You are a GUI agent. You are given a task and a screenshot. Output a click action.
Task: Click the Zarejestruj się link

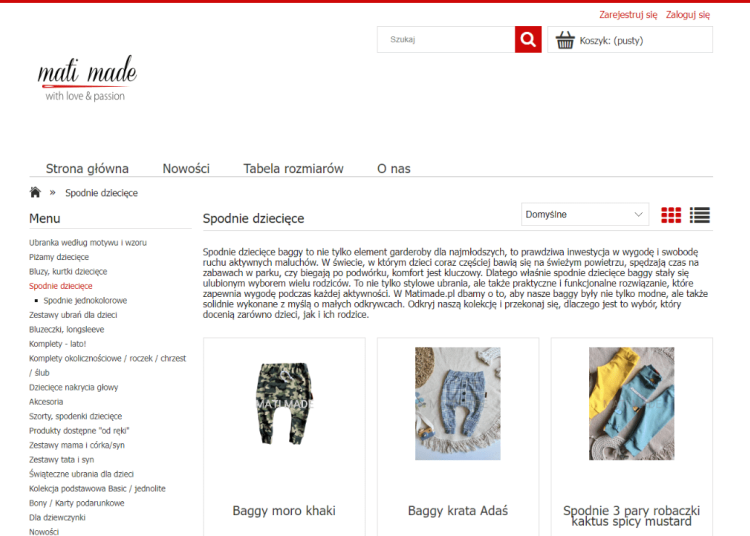(x=628, y=15)
